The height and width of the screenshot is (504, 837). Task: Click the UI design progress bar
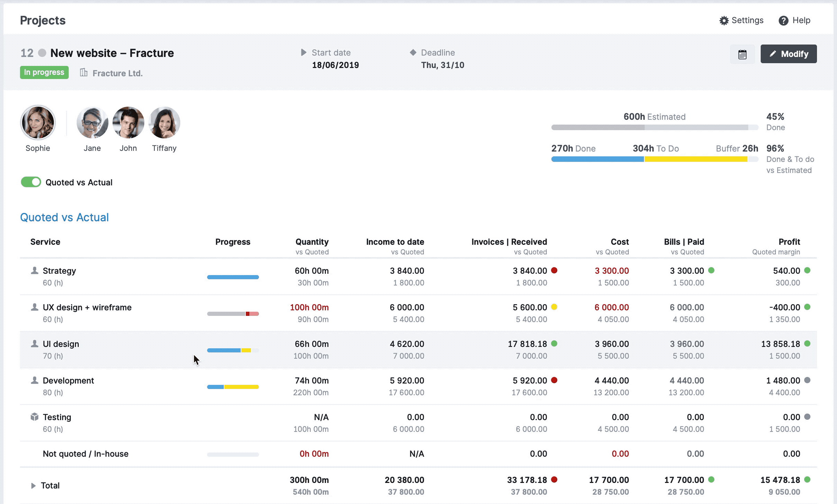coord(233,350)
